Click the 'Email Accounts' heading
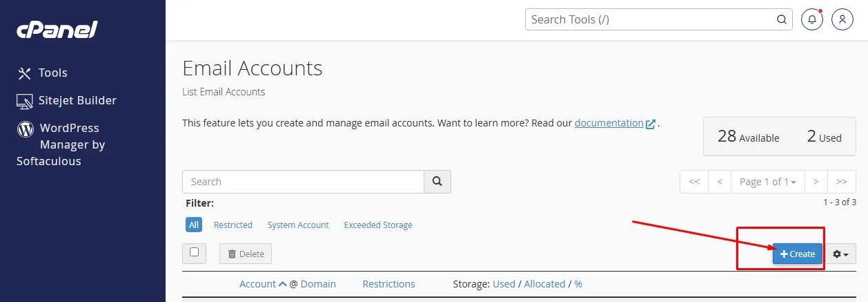This screenshot has width=868, height=302. [253, 68]
